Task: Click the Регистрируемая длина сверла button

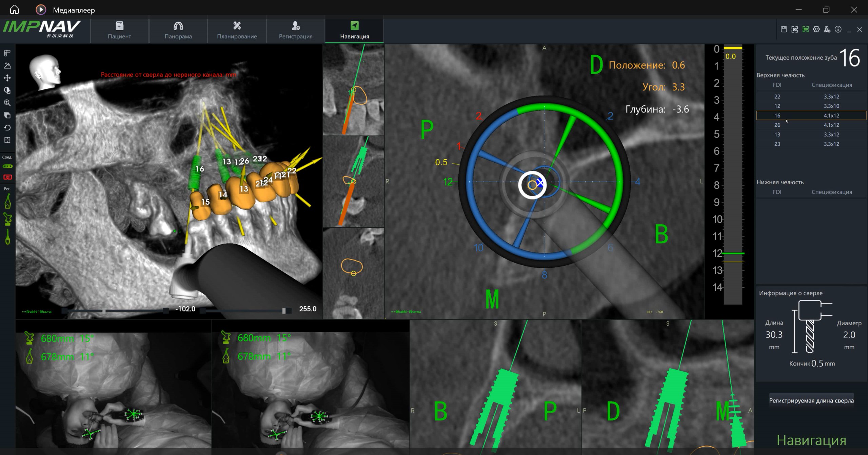Action: pos(811,400)
